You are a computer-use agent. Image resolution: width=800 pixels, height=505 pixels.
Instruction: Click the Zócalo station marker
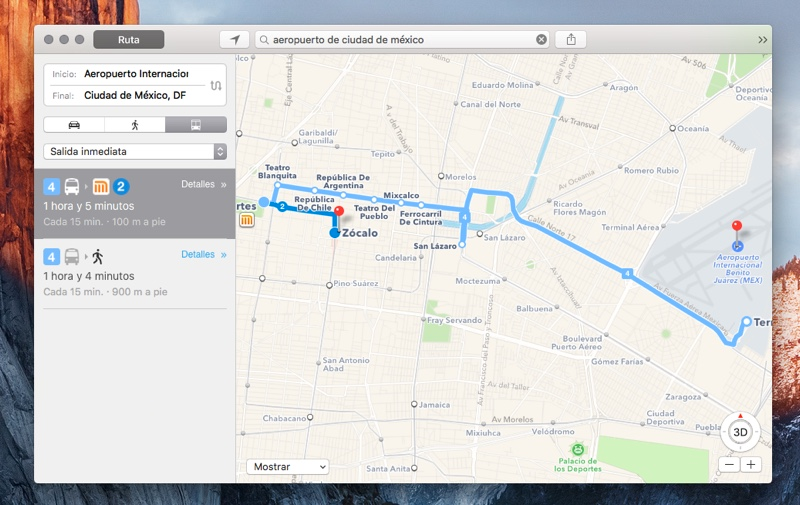335,233
